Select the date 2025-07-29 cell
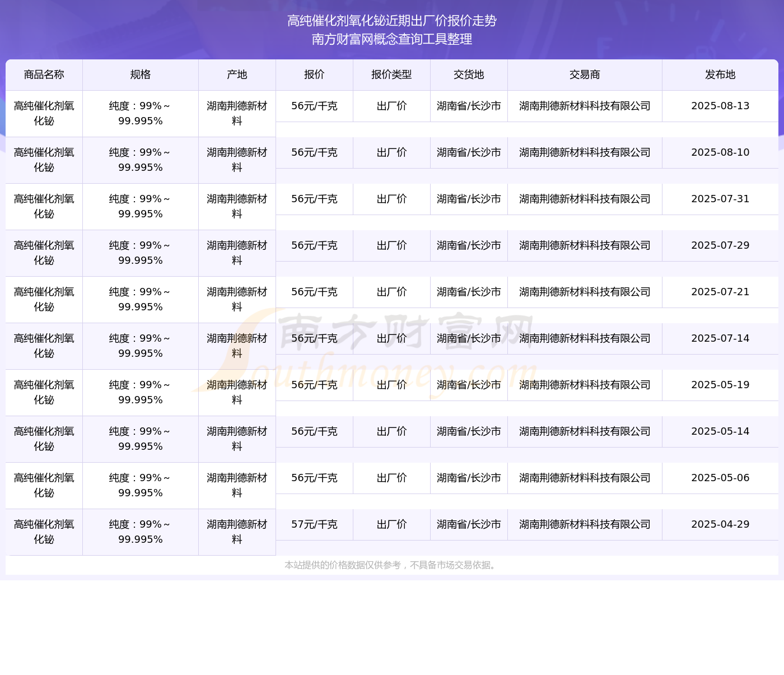This screenshot has height=675, width=784. click(720, 246)
